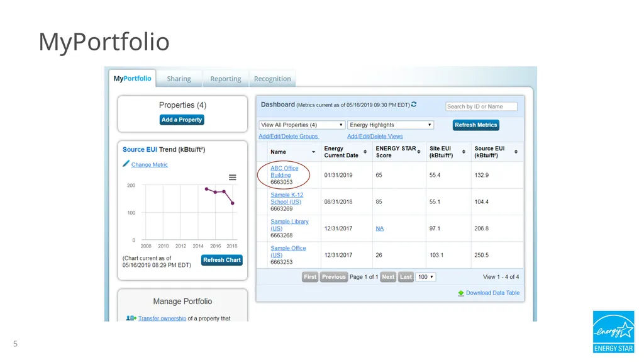
Task: Open the Sample Library (US) link
Action: (289, 225)
